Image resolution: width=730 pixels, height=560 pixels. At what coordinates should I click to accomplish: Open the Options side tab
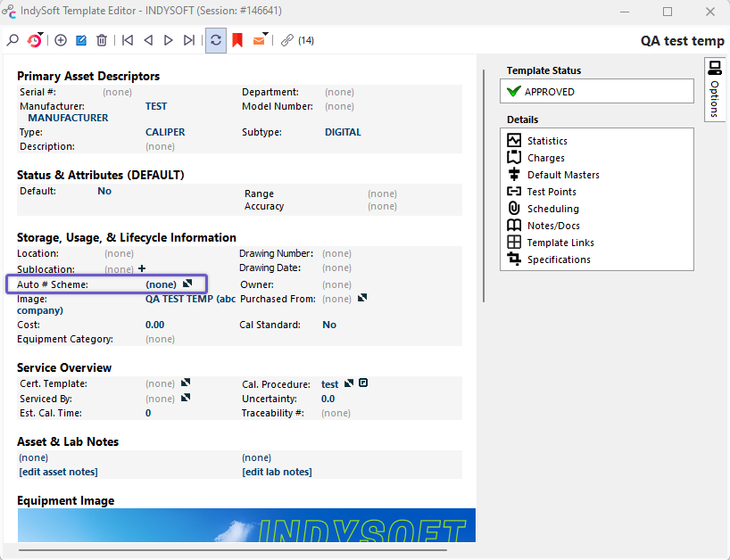pyautogui.click(x=715, y=89)
